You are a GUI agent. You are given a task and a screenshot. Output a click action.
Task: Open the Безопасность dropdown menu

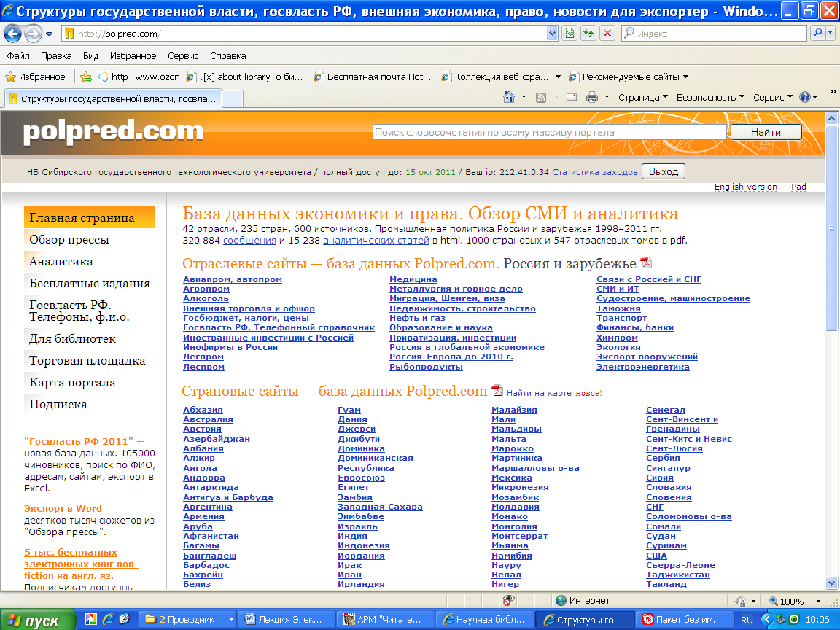pos(710,97)
